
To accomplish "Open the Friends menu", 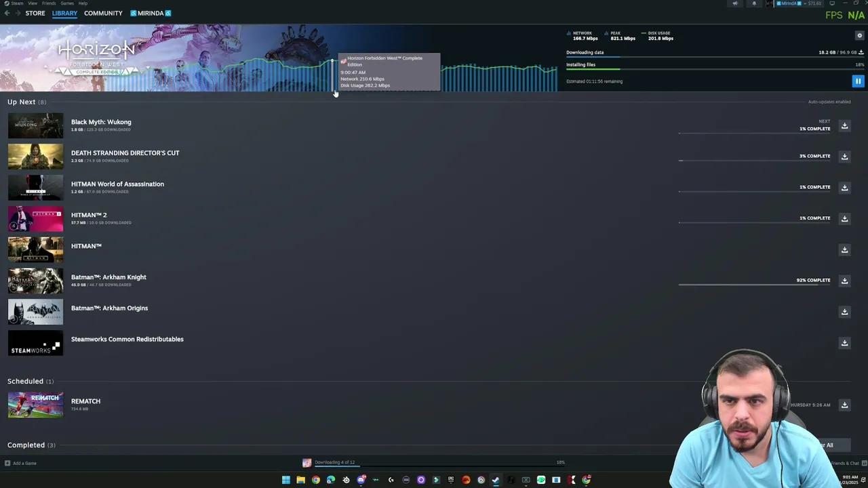I will [49, 3].
